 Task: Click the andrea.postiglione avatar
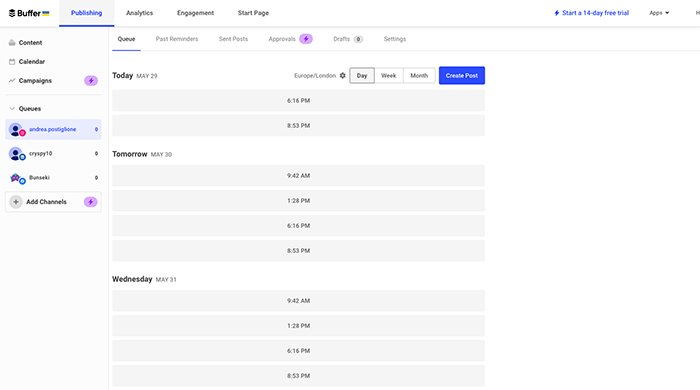click(17, 130)
